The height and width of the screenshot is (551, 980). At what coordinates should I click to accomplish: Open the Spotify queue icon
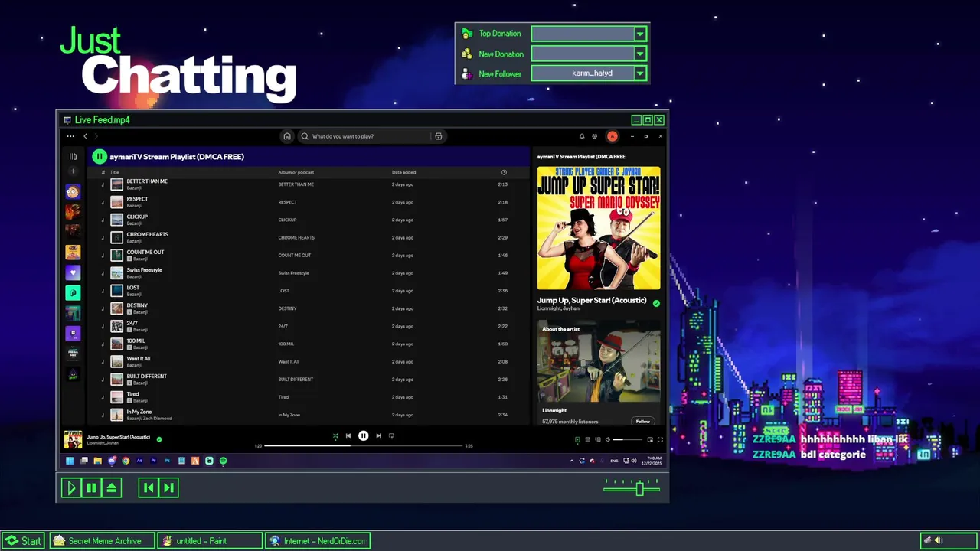coord(588,439)
